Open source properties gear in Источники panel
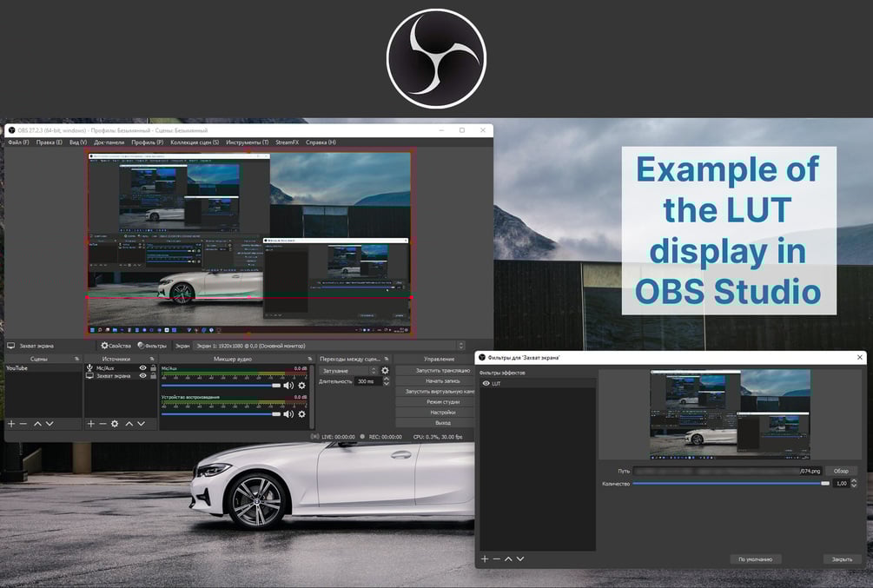Image resolution: width=873 pixels, height=588 pixels. [x=115, y=424]
